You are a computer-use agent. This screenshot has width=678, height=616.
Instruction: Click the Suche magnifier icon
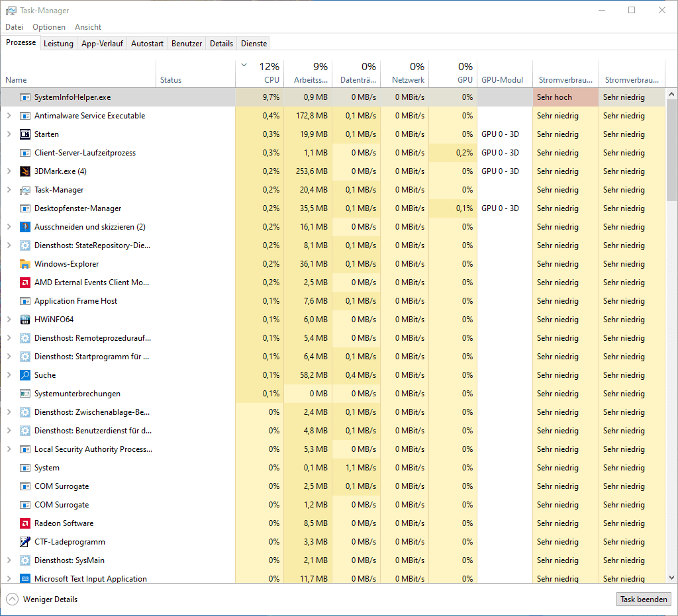25,375
